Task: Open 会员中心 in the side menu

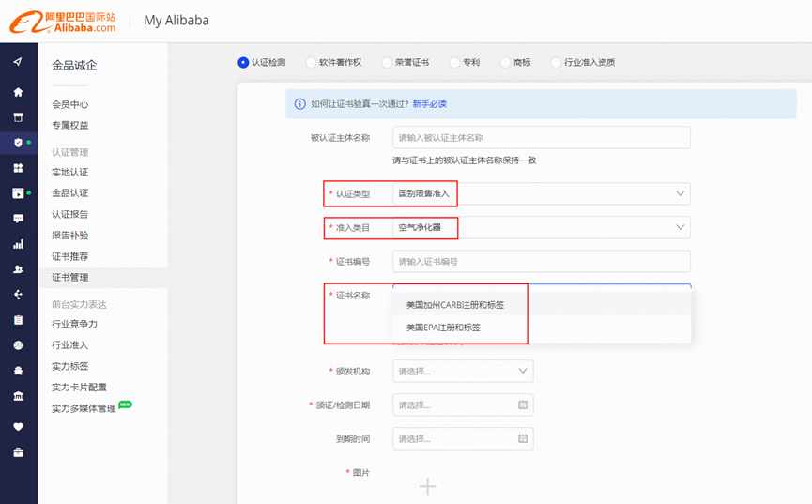Action: click(69, 104)
